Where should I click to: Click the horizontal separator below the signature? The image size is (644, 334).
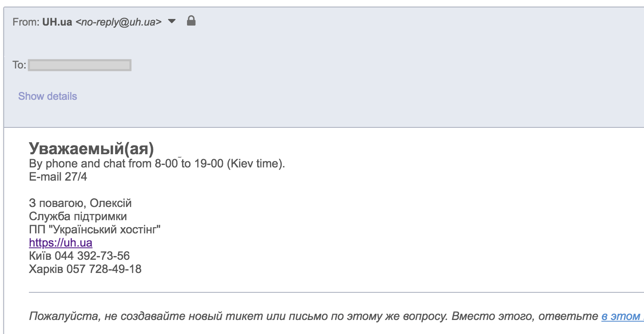click(336, 292)
